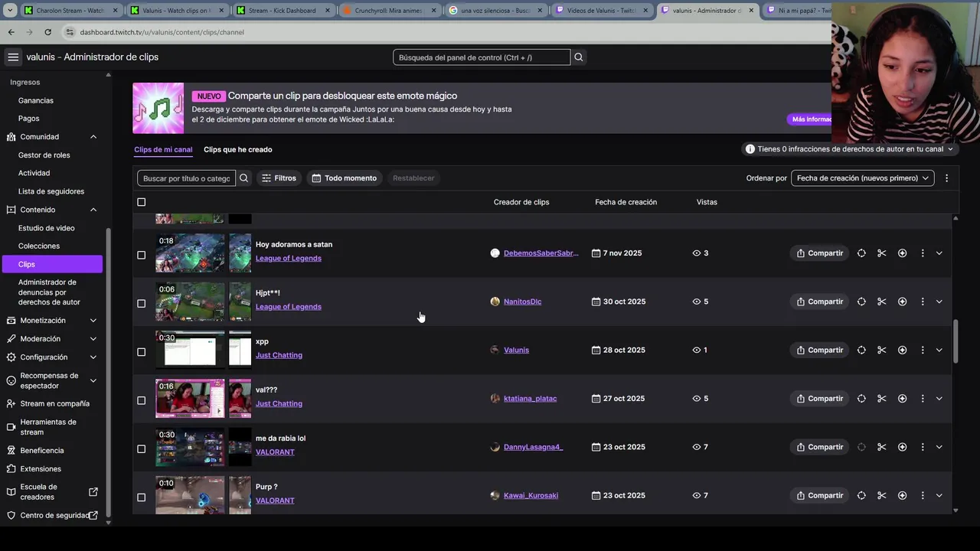Screen dimensions: 980x551
Task: Open 'Colecciones' in sidebar
Action: coord(39,246)
